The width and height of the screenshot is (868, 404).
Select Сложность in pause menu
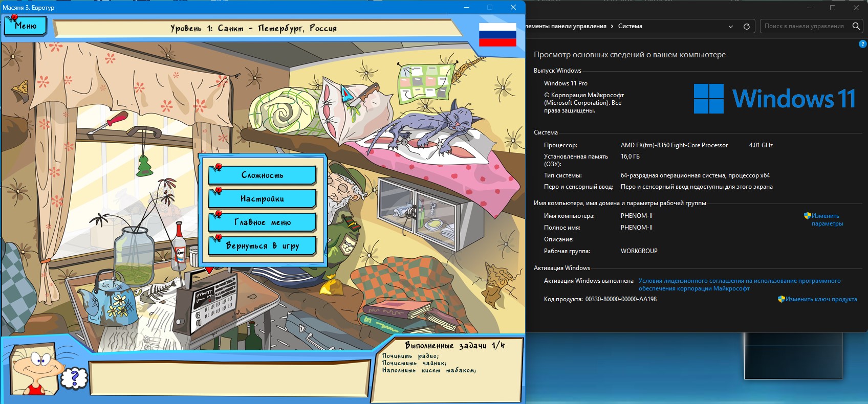262,175
